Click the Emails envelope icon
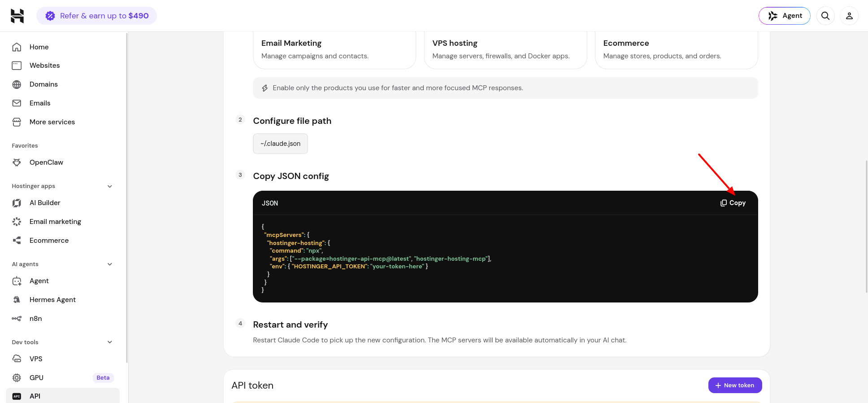This screenshot has height=403, width=868. coord(17,103)
